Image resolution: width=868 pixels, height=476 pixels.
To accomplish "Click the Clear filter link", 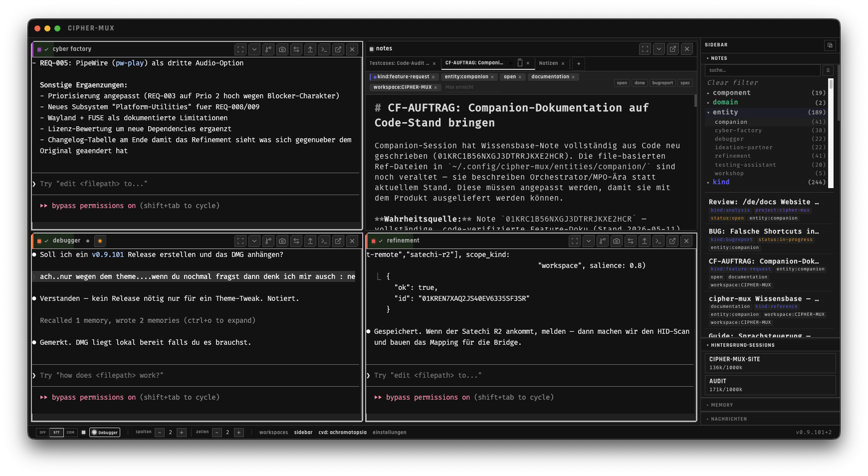I will [732, 83].
